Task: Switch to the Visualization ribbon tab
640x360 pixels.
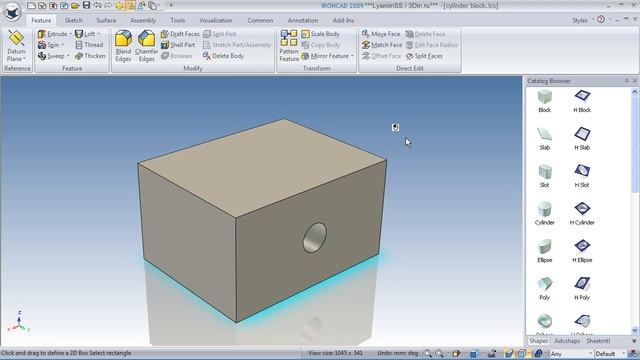Action: tap(216, 20)
